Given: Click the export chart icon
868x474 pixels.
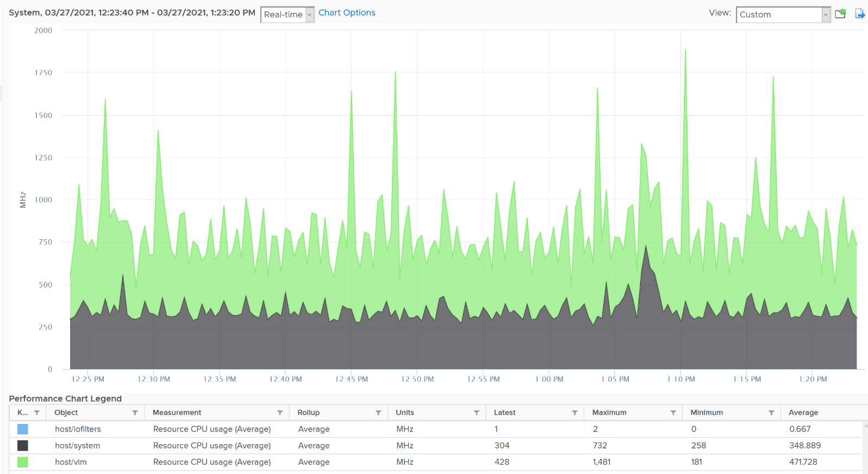Looking at the screenshot, I should pyautogui.click(x=860, y=14).
